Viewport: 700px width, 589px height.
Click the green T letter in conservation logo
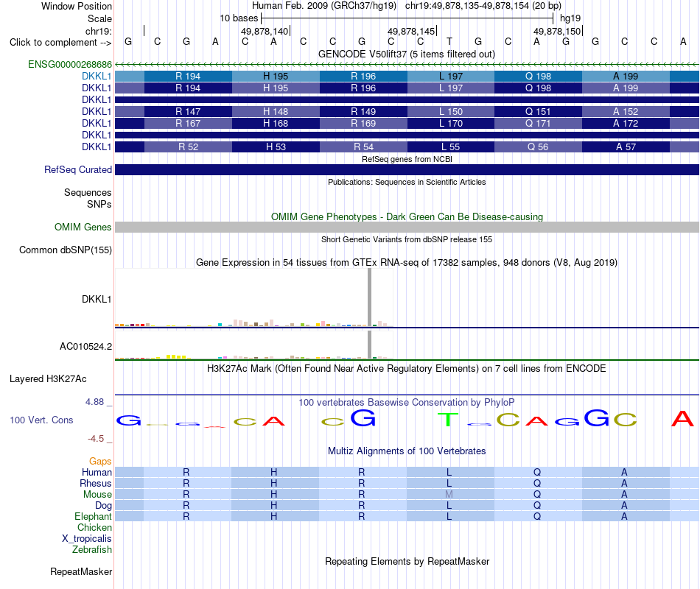click(x=448, y=420)
